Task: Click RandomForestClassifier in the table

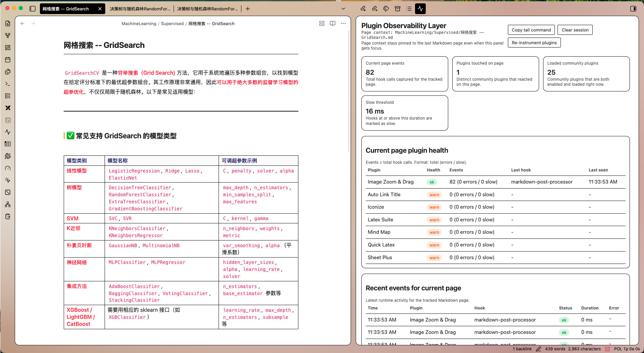Action: 140,195
